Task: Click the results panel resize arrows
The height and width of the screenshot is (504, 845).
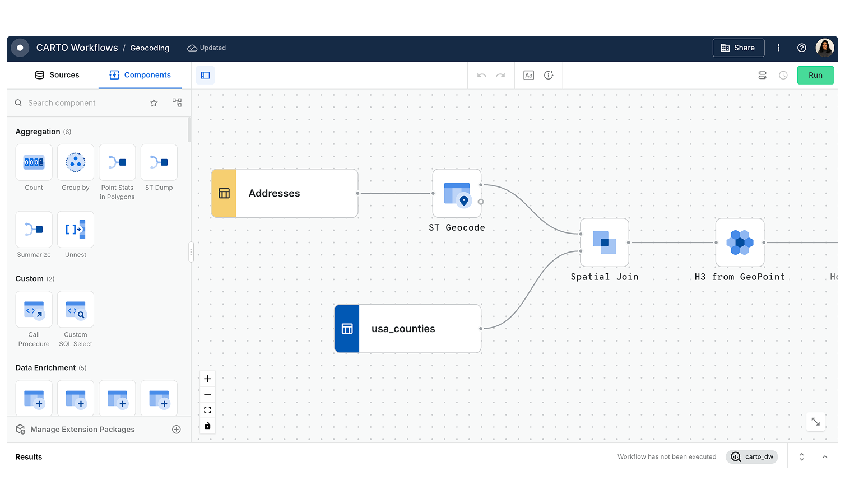Action: point(802,457)
